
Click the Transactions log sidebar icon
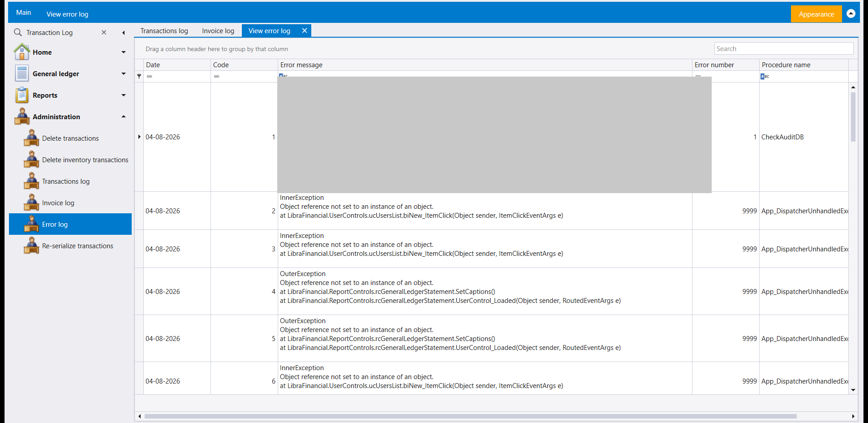click(x=31, y=181)
